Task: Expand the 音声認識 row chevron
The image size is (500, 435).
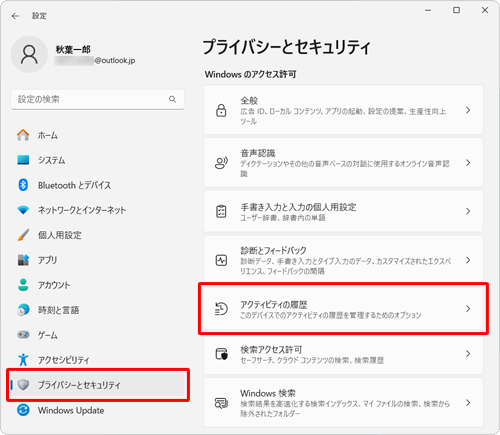Action: [x=468, y=163]
